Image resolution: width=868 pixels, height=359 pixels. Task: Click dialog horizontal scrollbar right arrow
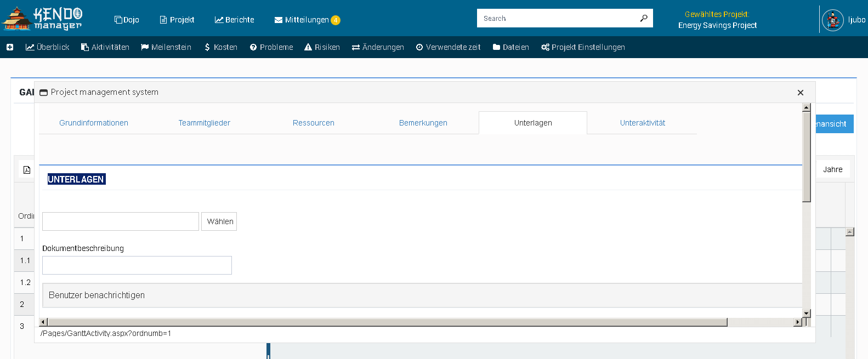[798, 322]
